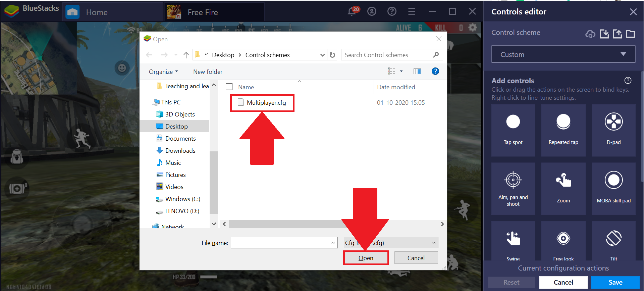The height and width of the screenshot is (291, 644).
Task: Open the control schemes folder icon
Action: point(631,34)
